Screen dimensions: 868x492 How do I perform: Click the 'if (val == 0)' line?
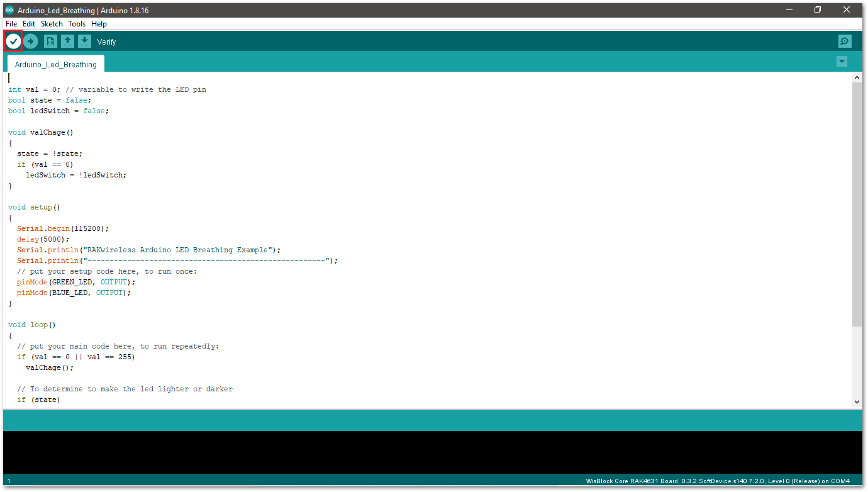[x=45, y=164]
